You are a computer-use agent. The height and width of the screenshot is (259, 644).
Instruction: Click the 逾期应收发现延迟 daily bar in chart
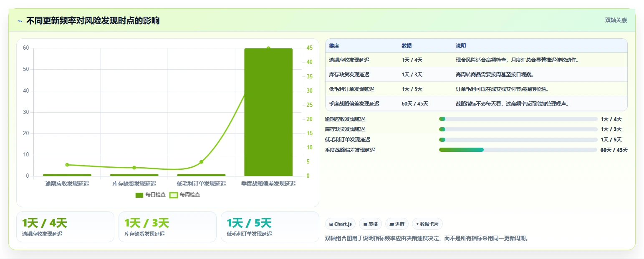(67, 175)
